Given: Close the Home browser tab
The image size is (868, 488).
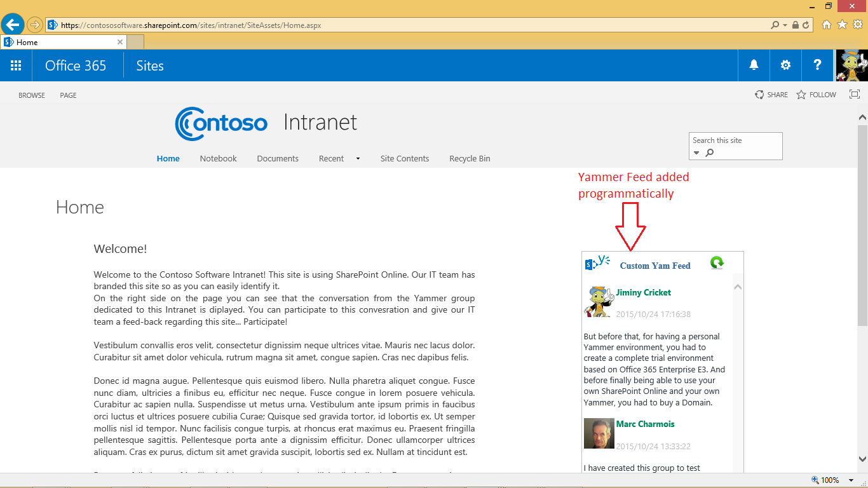Looking at the screenshot, I should [120, 42].
